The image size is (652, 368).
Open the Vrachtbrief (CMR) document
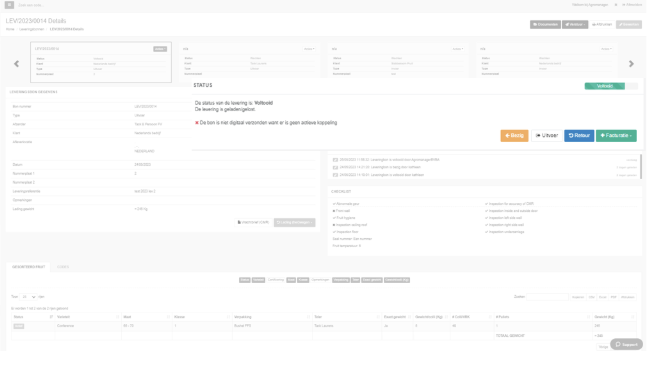coord(253,222)
